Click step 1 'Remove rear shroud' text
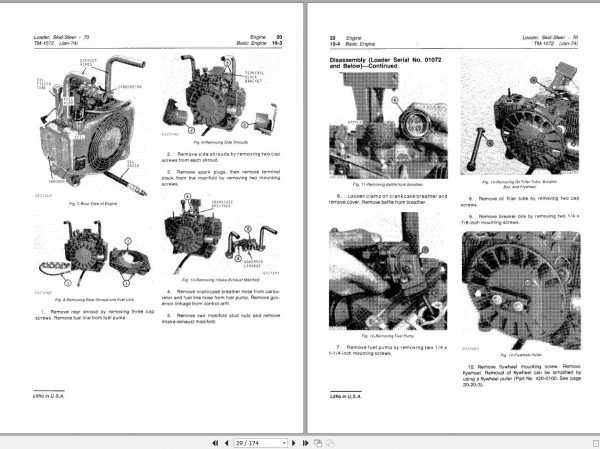 pos(95,315)
